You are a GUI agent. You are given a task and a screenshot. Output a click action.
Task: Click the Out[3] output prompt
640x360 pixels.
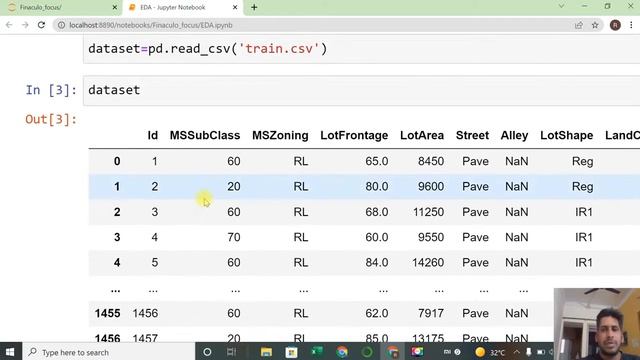point(51,119)
